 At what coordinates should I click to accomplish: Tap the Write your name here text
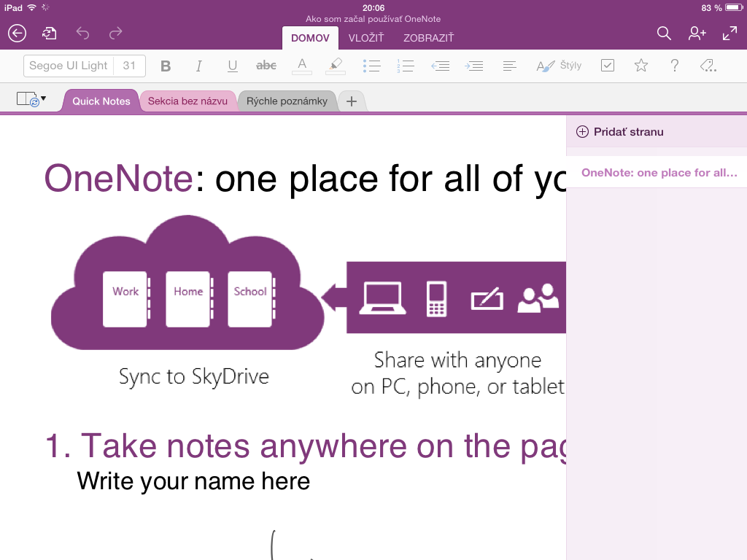point(193,481)
